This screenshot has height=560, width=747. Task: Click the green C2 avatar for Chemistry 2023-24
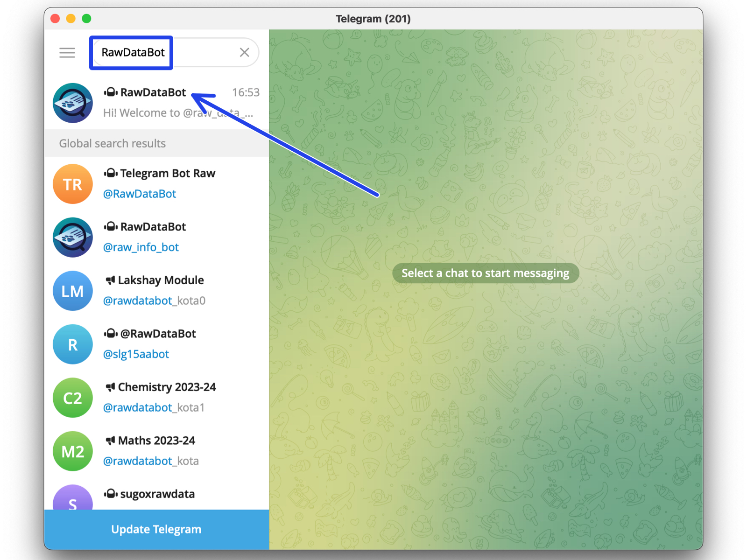[72, 397]
